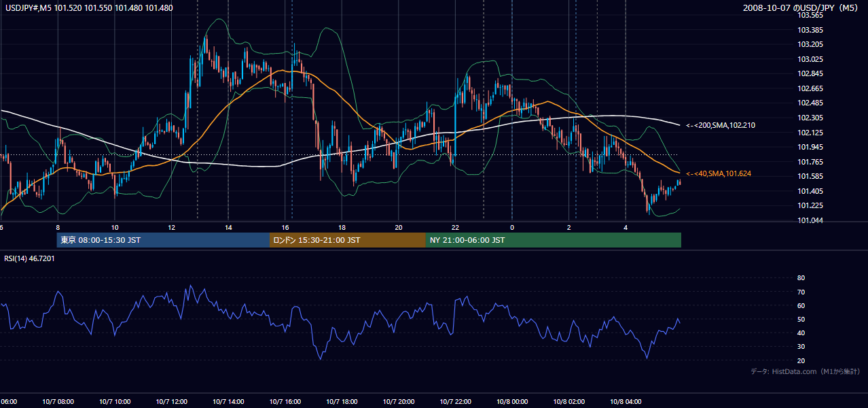Click the 10/7 08:00 time axis label
The height and width of the screenshot is (408, 868).
click(x=58, y=402)
